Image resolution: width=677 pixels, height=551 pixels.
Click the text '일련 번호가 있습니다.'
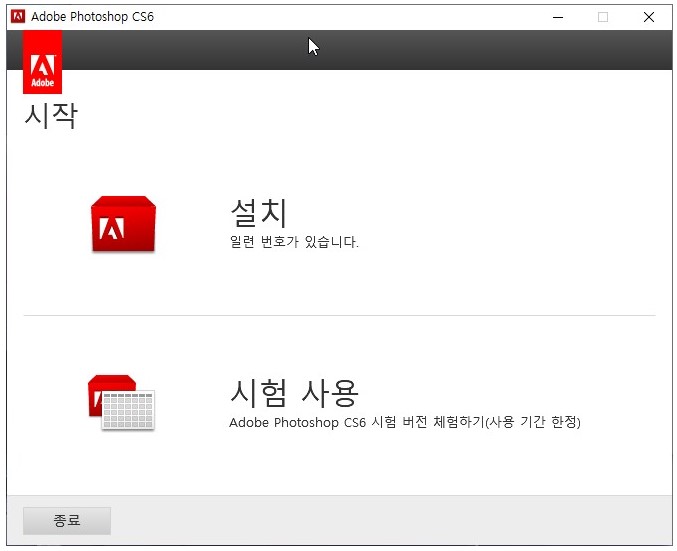294,242
